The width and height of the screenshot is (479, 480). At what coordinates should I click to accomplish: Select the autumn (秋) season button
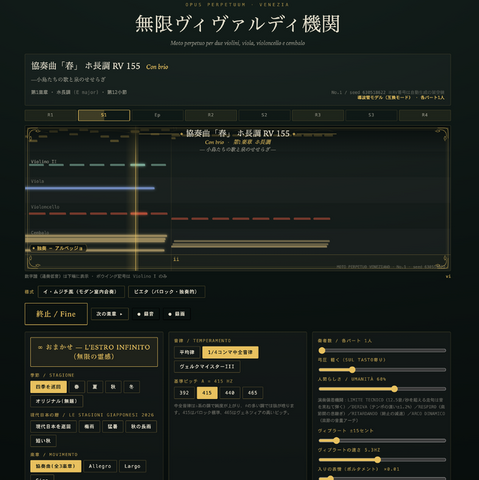[x=113, y=387]
